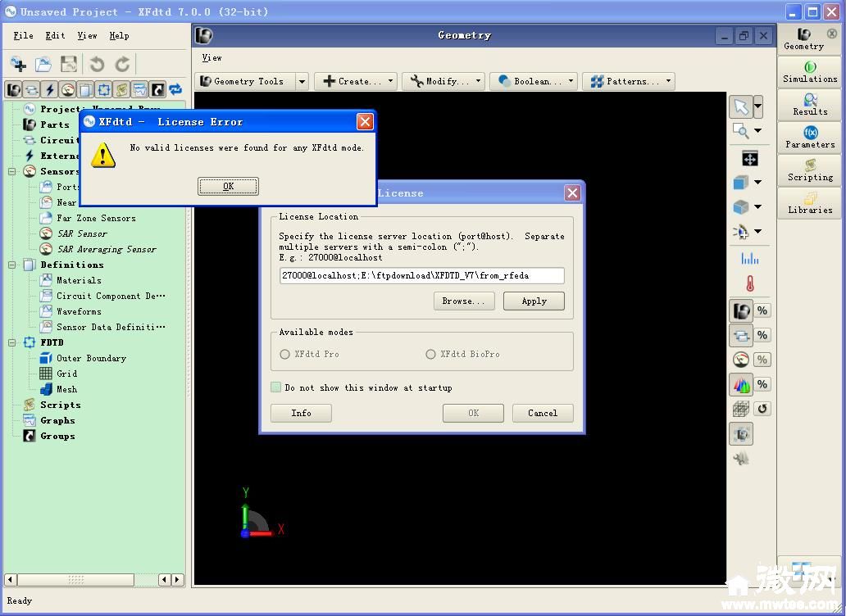Viewport: 846px width, 616px height.
Task: Click the New Project icon in toolbar
Action: point(19,64)
